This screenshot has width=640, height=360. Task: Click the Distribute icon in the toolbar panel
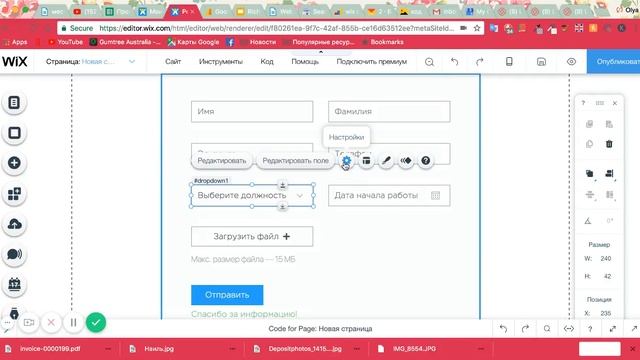pos(589,195)
